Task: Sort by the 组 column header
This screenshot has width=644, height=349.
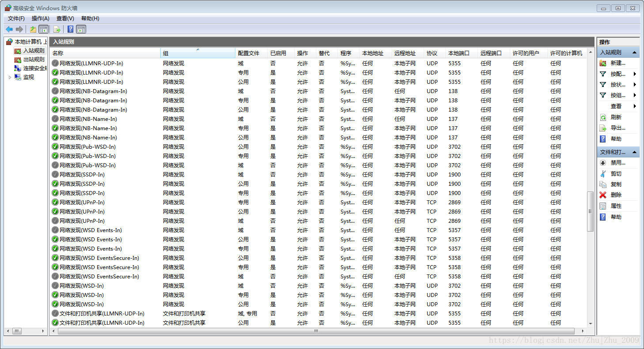Action: point(198,53)
